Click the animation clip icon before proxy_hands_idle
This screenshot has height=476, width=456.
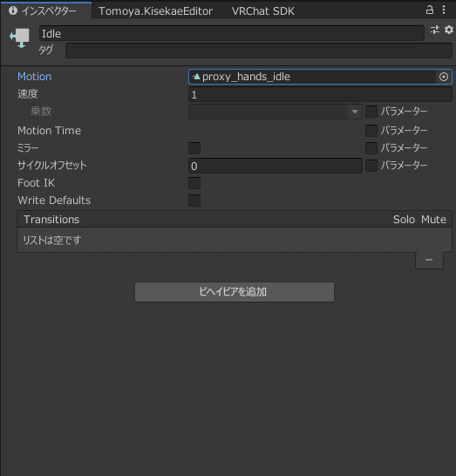click(x=196, y=77)
